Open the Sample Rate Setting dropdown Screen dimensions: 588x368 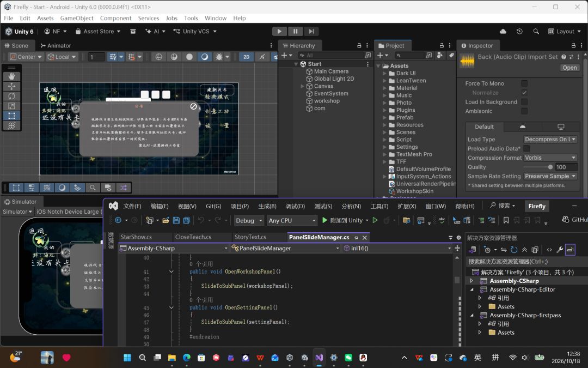[550, 176]
